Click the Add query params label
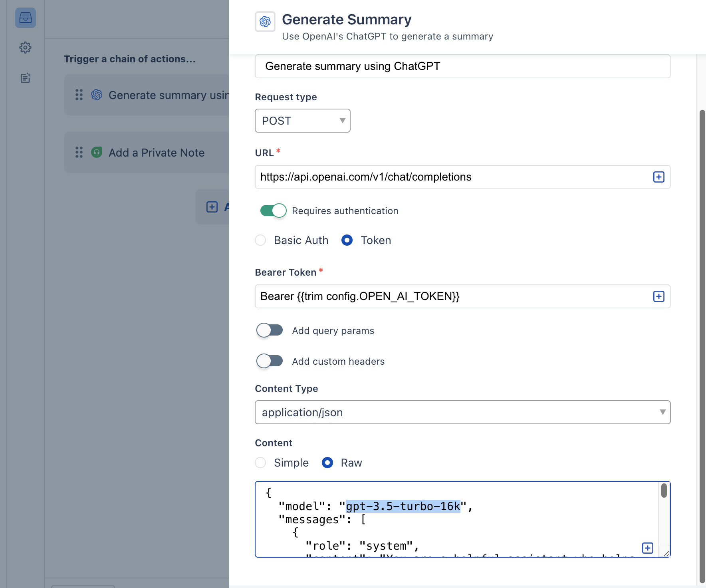 pos(333,331)
